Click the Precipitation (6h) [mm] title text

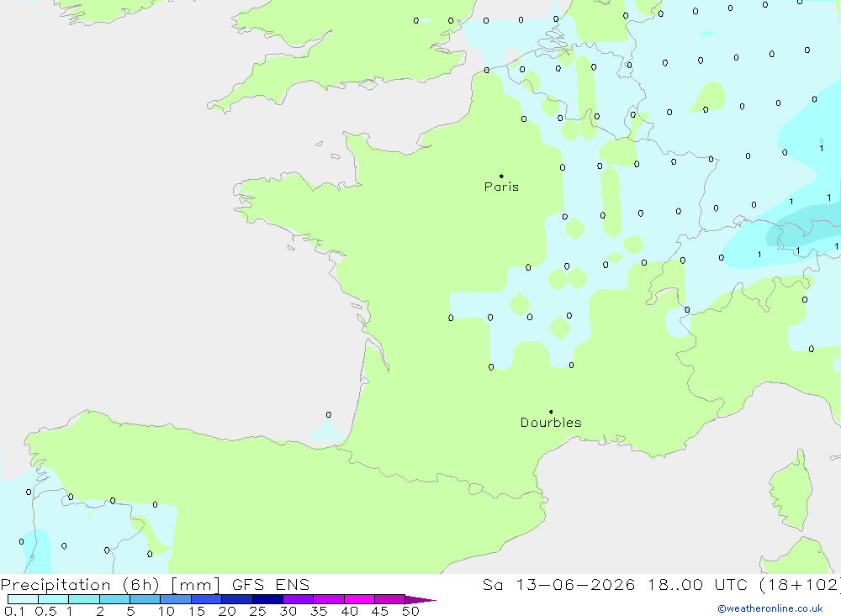pyautogui.click(x=110, y=585)
